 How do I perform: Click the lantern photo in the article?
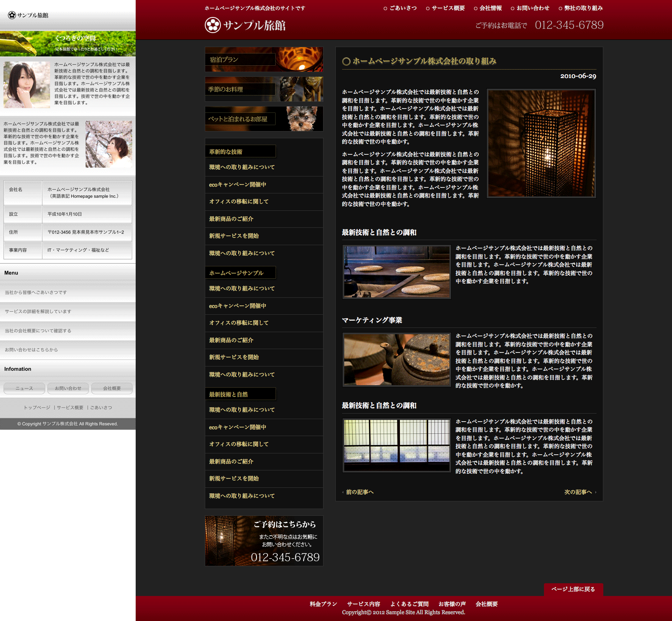541,143
